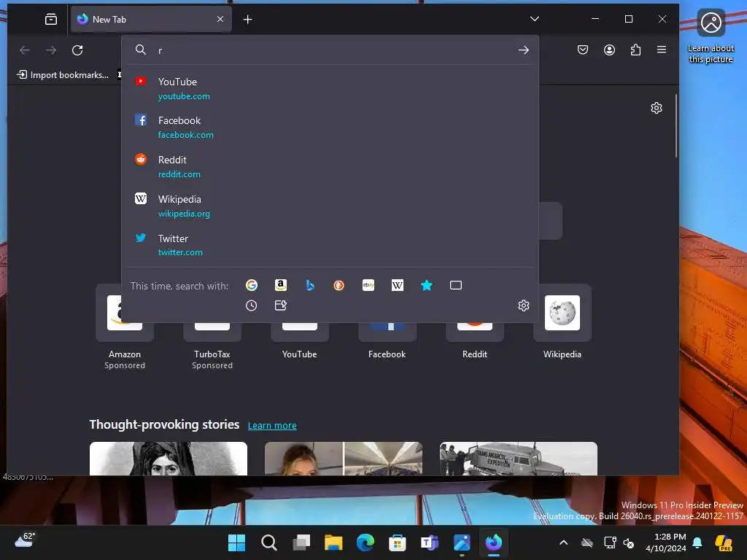
Task: Click Firefox Nightly taskbar icon
Action: pos(494,542)
